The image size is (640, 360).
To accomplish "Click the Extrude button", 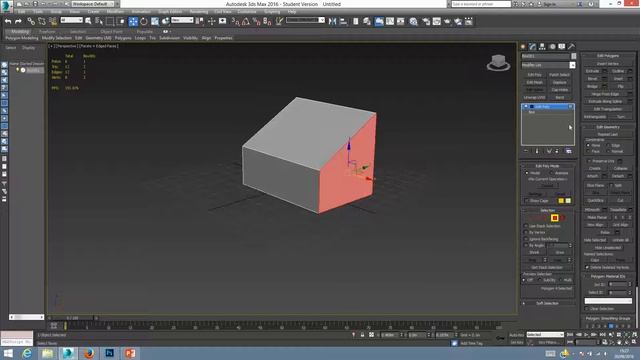I will (592, 71).
